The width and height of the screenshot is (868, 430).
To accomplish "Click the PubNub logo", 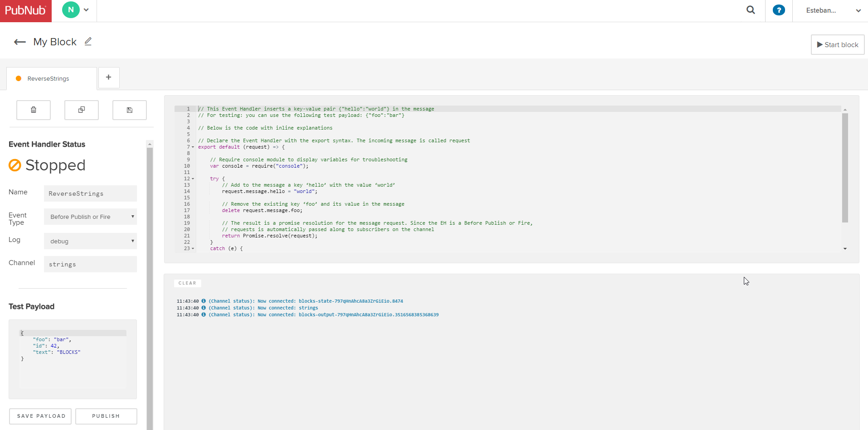I will coord(26,11).
